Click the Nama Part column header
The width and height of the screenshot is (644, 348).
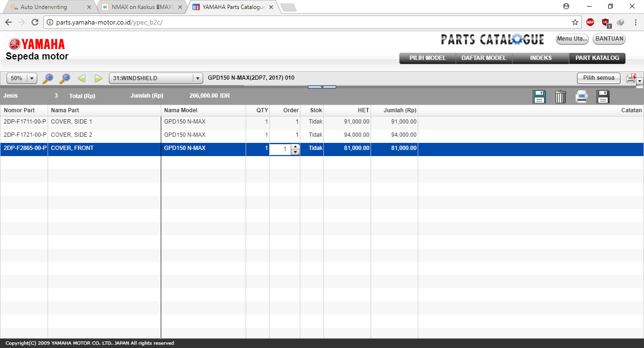[104, 110]
